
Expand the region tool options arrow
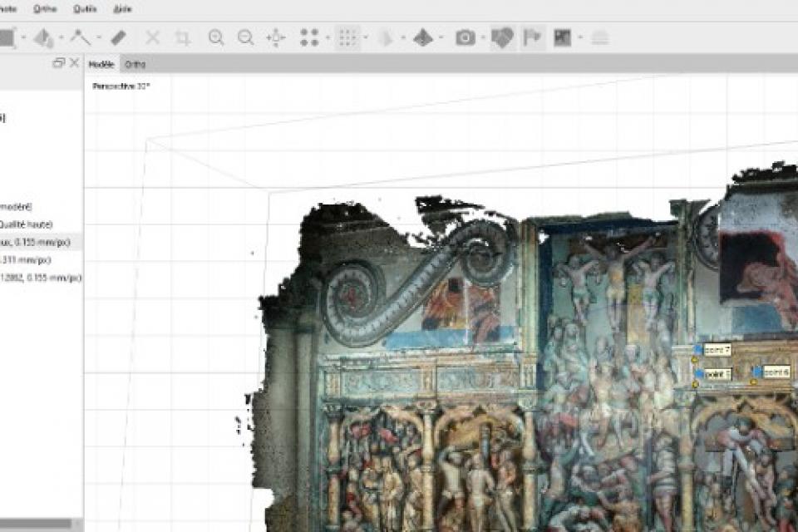coord(62,37)
